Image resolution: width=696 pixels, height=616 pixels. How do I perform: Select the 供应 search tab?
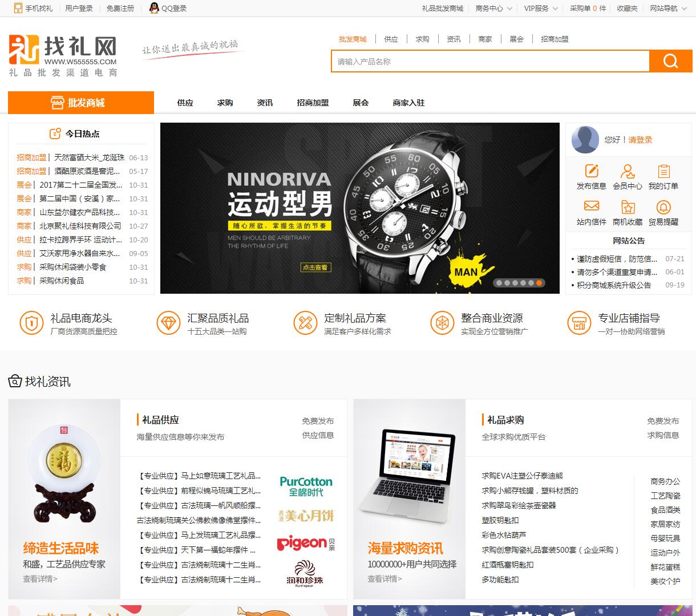(x=391, y=39)
